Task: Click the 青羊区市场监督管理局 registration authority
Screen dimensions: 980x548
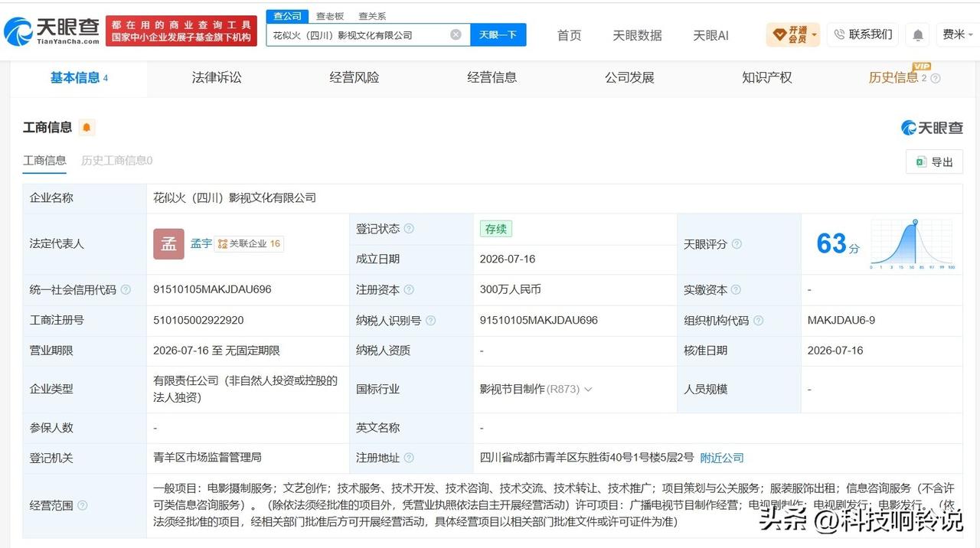Action: (207, 457)
